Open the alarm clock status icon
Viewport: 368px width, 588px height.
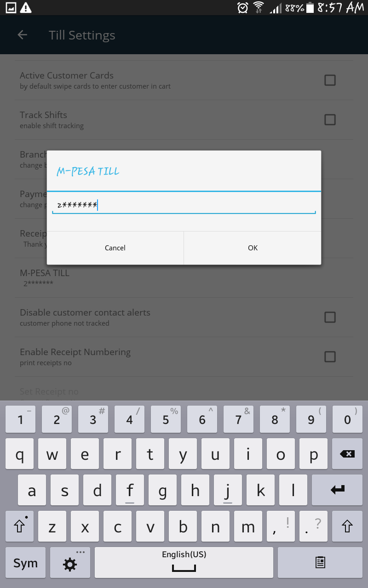click(242, 7)
